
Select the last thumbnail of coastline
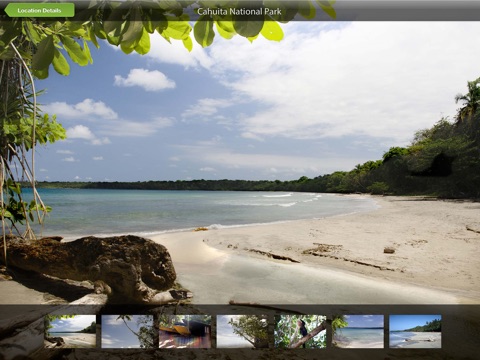(x=415, y=331)
